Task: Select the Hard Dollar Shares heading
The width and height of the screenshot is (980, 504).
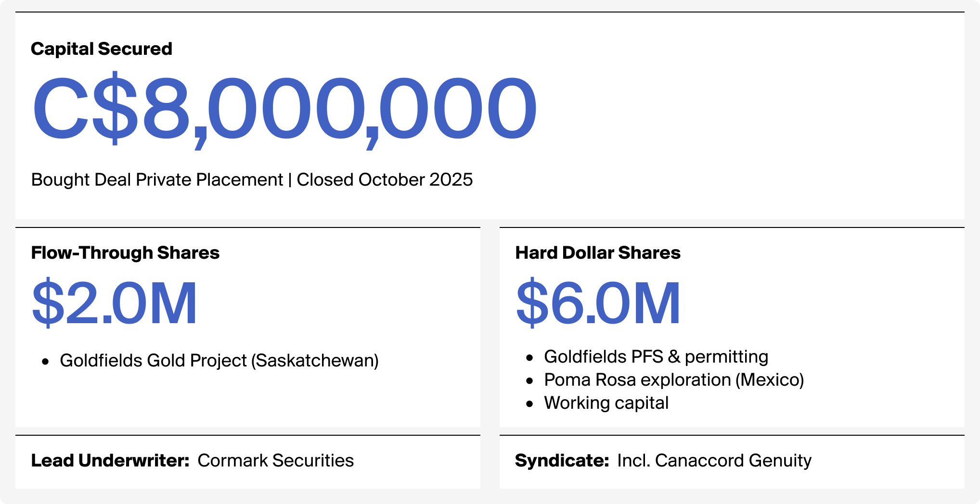Action: [x=597, y=253]
